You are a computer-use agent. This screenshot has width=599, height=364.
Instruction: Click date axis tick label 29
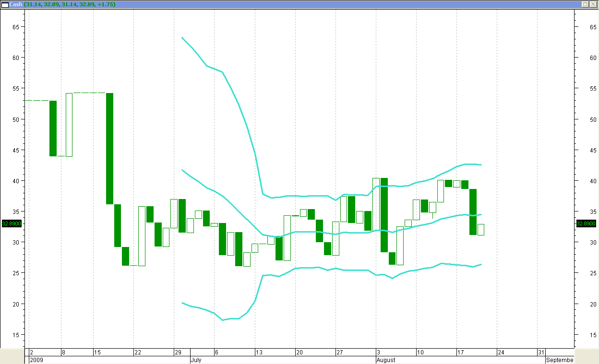(x=178, y=352)
